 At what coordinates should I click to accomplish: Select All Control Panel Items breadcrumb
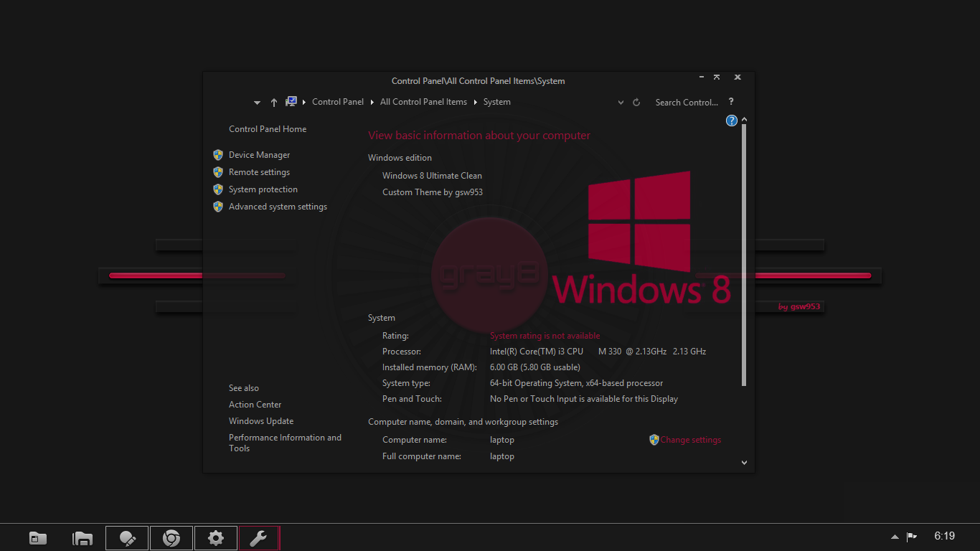[x=423, y=102]
